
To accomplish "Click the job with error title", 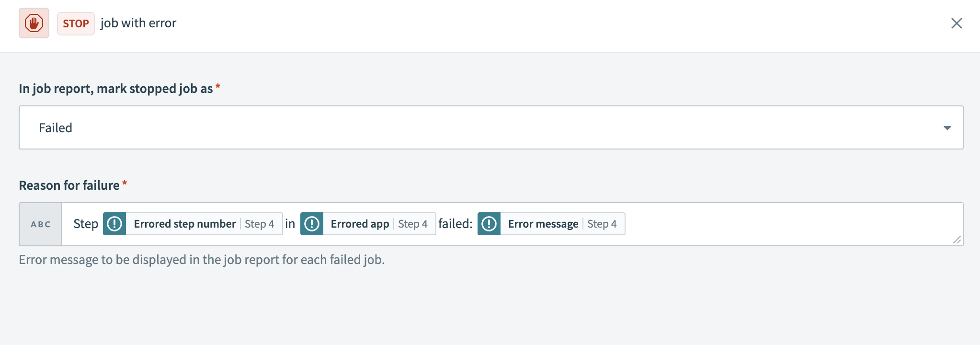I will [x=138, y=23].
